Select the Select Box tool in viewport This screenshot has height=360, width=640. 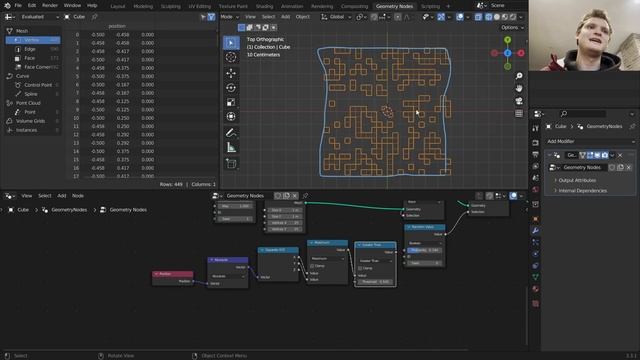[x=231, y=43]
